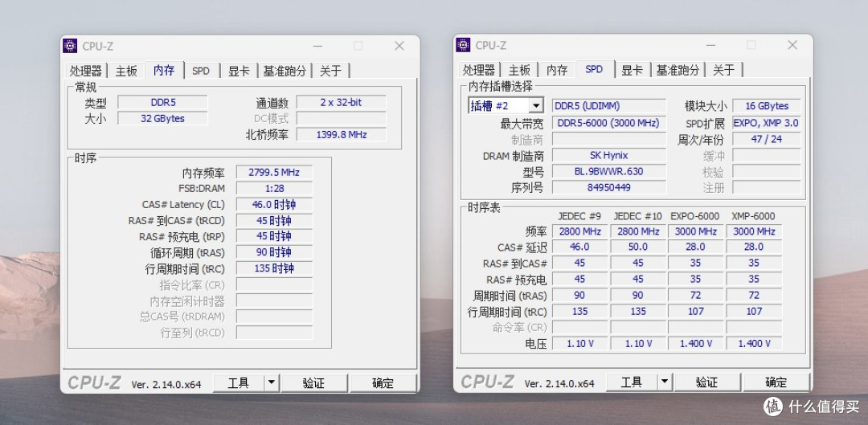Expand 工具 dropdown arrow in left window
This screenshot has width=868, height=425.
coord(272,383)
